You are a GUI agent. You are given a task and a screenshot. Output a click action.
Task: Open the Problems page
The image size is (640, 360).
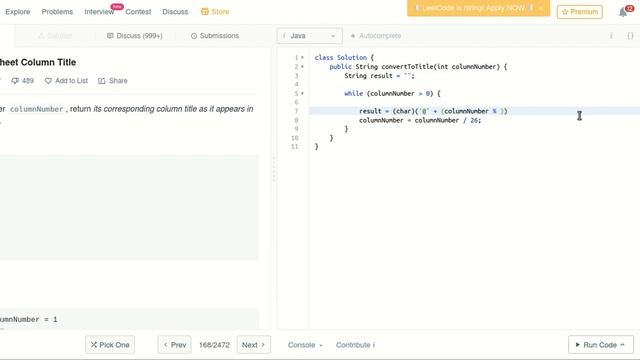(57, 12)
